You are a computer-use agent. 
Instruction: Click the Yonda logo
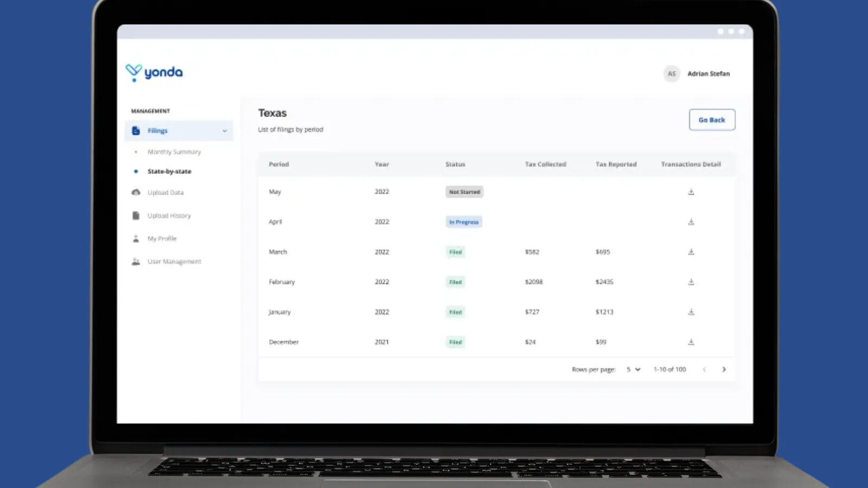click(x=154, y=73)
